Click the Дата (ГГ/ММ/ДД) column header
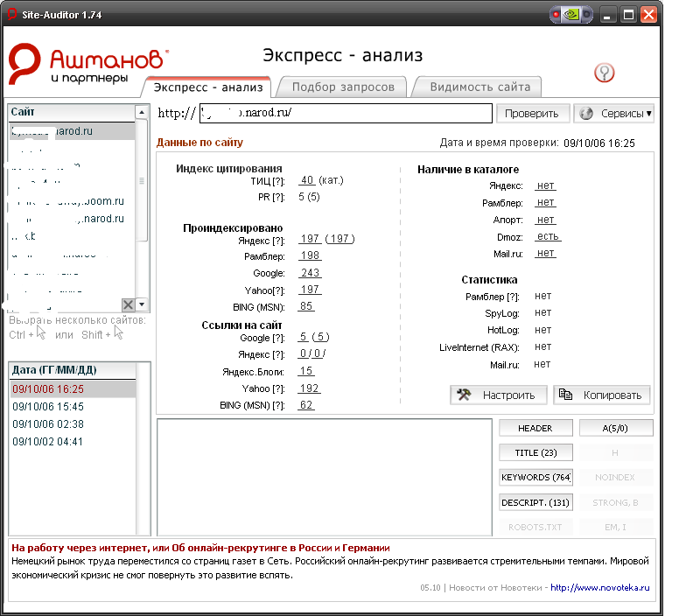This screenshot has height=616, width=700. 72,370
